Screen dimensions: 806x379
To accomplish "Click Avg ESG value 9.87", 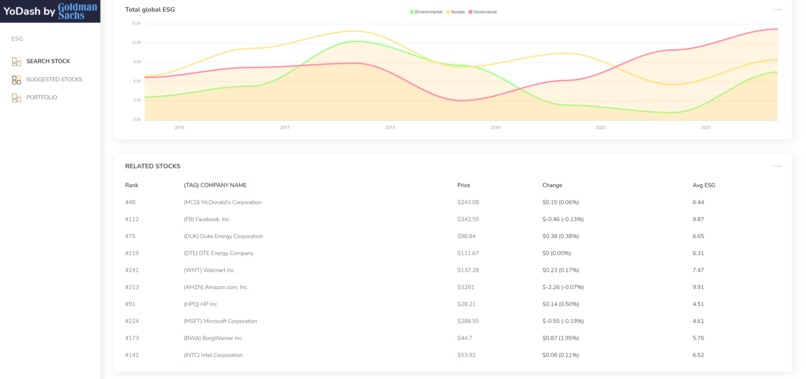I will [x=698, y=220].
